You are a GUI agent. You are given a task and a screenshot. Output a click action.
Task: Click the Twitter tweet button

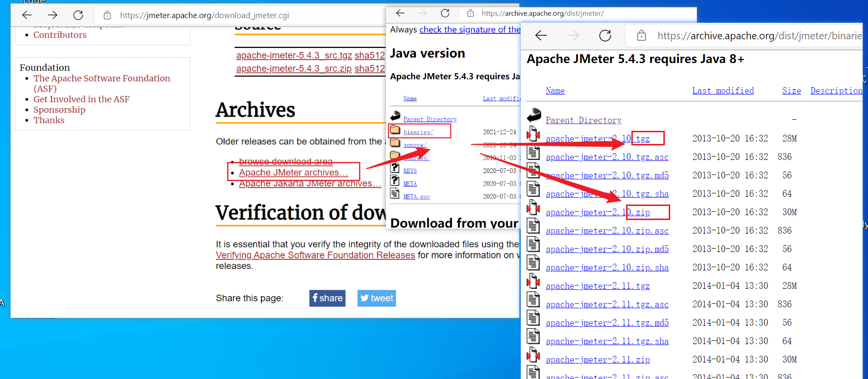point(377,298)
